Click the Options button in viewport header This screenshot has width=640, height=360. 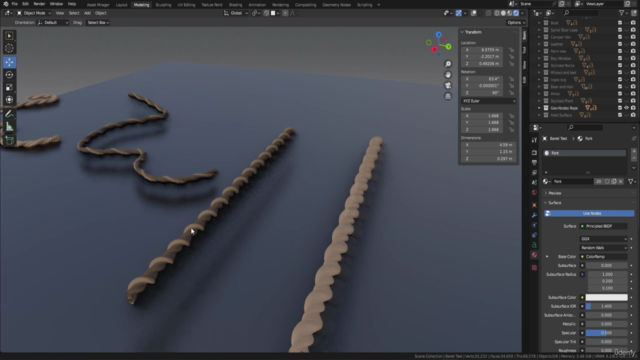pos(516,23)
